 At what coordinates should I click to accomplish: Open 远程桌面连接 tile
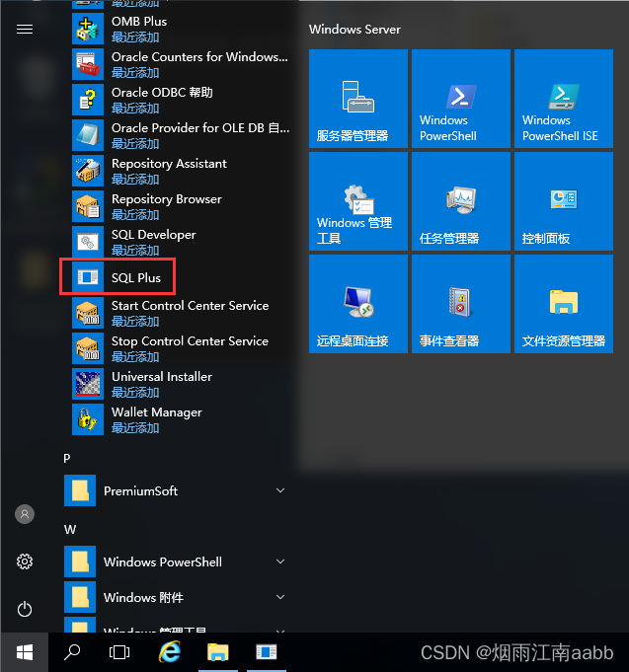(358, 304)
